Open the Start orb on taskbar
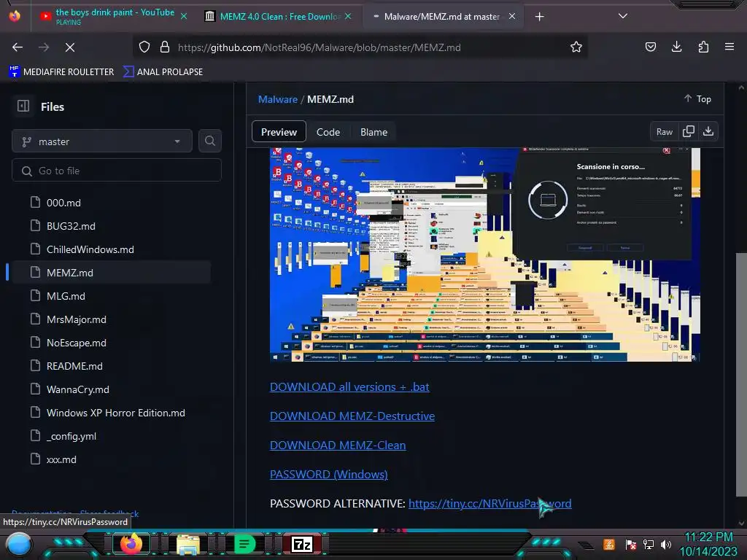Viewport: 747px width, 560px height. click(19, 544)
